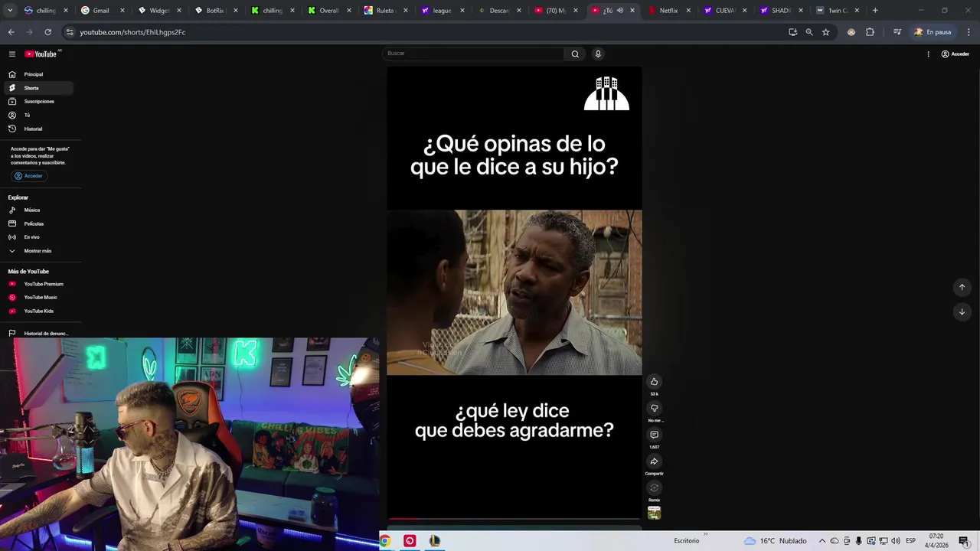Viewport: 980px width, 551px height.
Task: Click the address bar URL
Action: click(x=132, y=32)
